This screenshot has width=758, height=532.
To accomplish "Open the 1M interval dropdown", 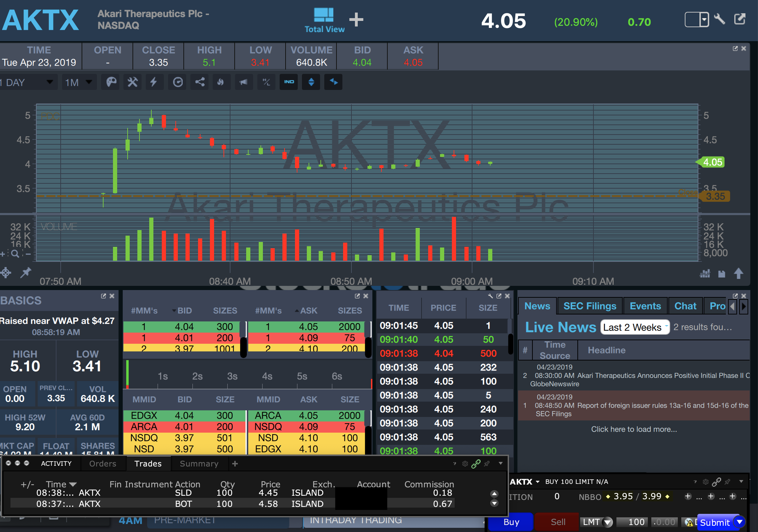I will pos(79,83).
